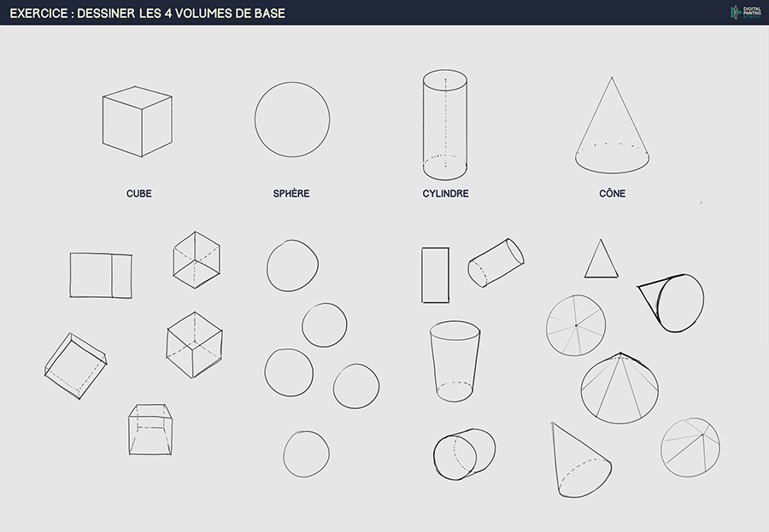
Task: Select the reference cube drawing above CUBE
Action: pos(138,121)
